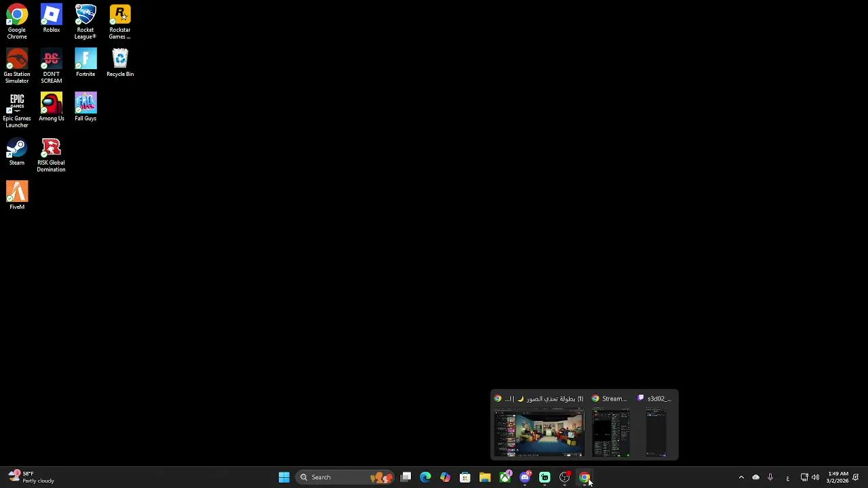This screenshot has width=868, height=488.
Task: Click the taskbar Search box
Action: 345,477
